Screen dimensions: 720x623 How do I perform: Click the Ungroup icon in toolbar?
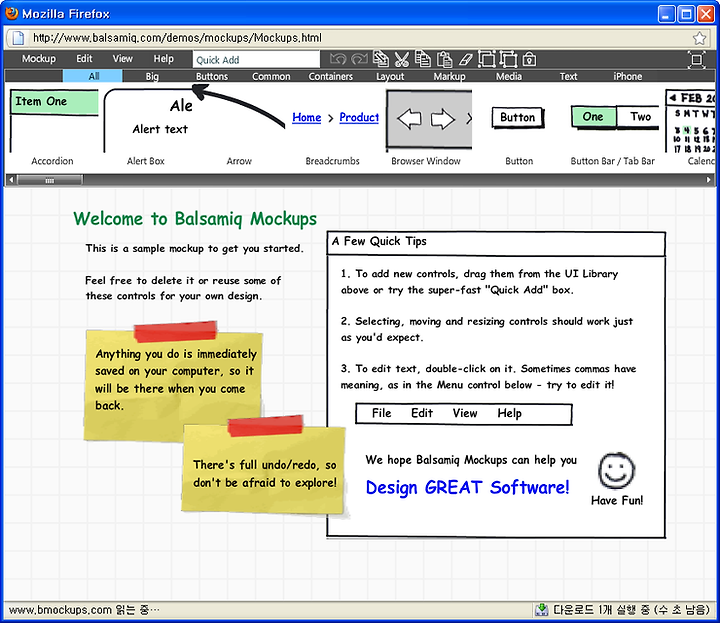[x=508, y=59]
